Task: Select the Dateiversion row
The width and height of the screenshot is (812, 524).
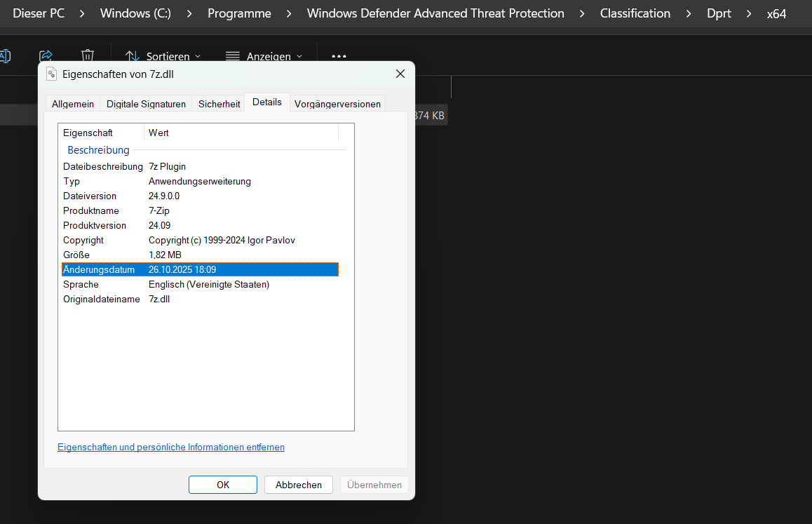Action: (x=200, y=196)
